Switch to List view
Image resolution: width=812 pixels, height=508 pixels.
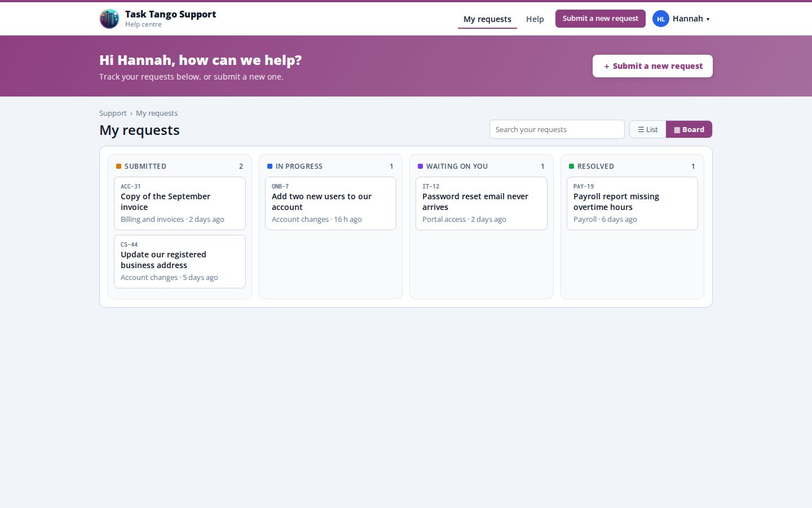click(x=648, y=129)
